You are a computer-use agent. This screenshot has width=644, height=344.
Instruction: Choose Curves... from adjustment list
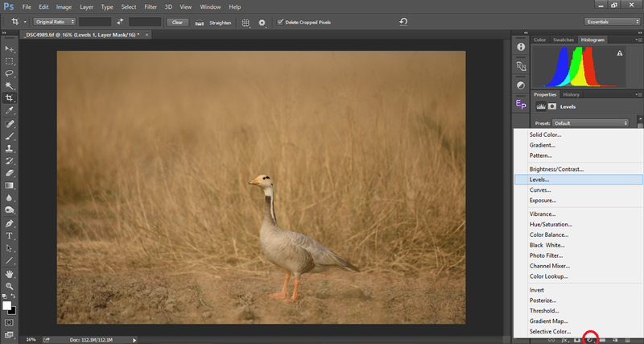tap(540, 190)
